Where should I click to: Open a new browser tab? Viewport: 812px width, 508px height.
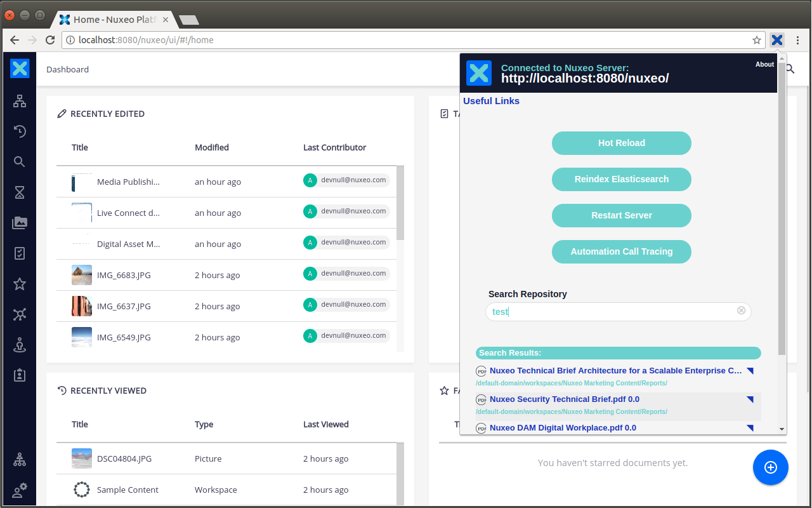click(x=189, y=20)
